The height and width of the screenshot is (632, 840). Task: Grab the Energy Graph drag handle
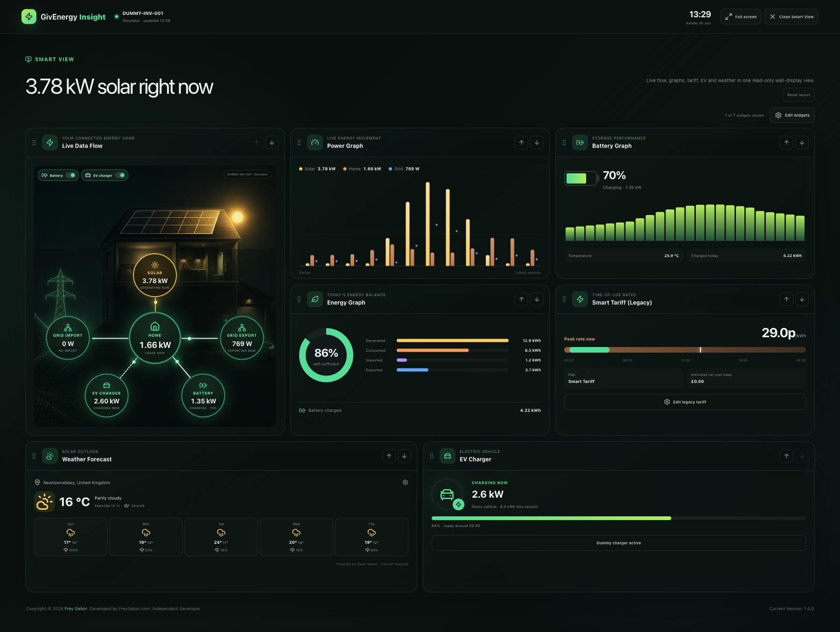tap(299, 299)
